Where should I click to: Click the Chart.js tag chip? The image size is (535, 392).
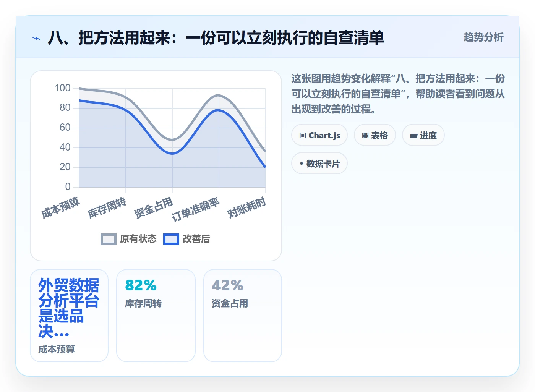[x=319, y=135]
